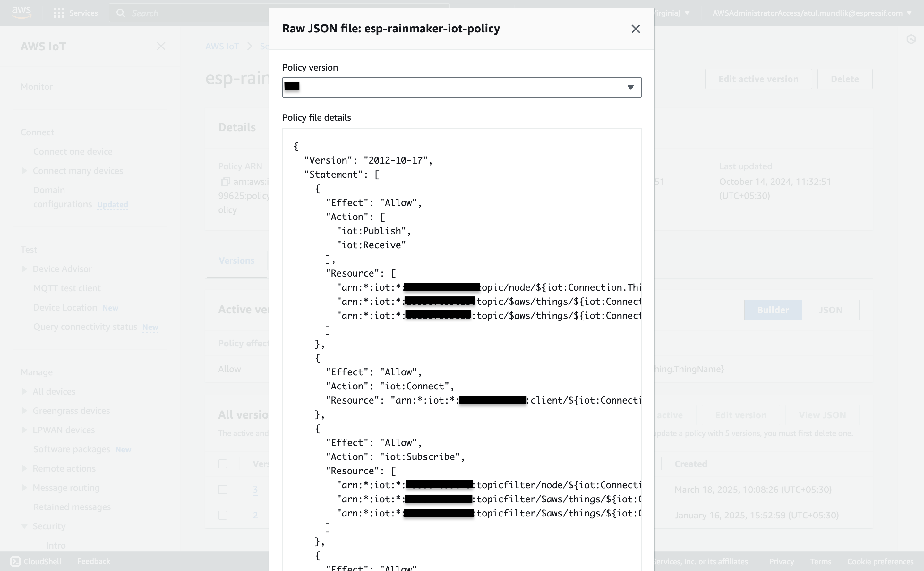Switch to the Versions tab
This screenshot has width=924, height=571.
[x=236, y=260]
